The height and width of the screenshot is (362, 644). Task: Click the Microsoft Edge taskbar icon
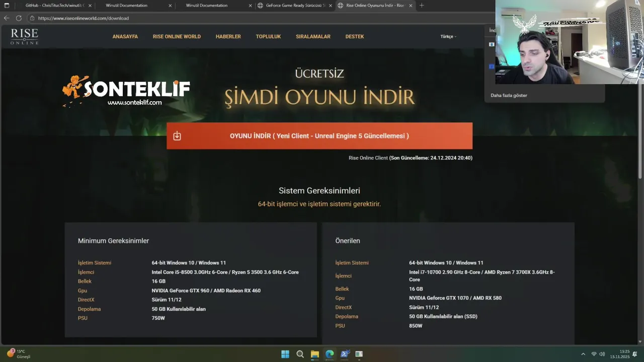pyautogui.click(x=330, y=354)
